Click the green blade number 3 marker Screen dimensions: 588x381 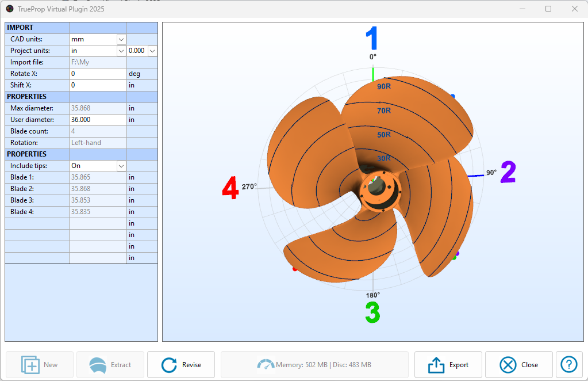pyautogui.click(x=372, y=312)
